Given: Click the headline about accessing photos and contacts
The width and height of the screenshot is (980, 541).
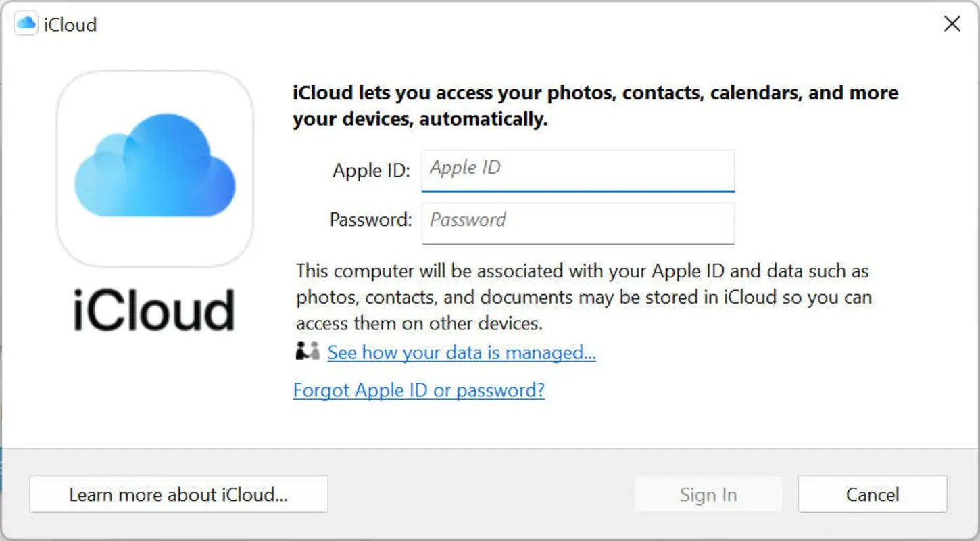Looking at the screenshot, I should [595, 105].
